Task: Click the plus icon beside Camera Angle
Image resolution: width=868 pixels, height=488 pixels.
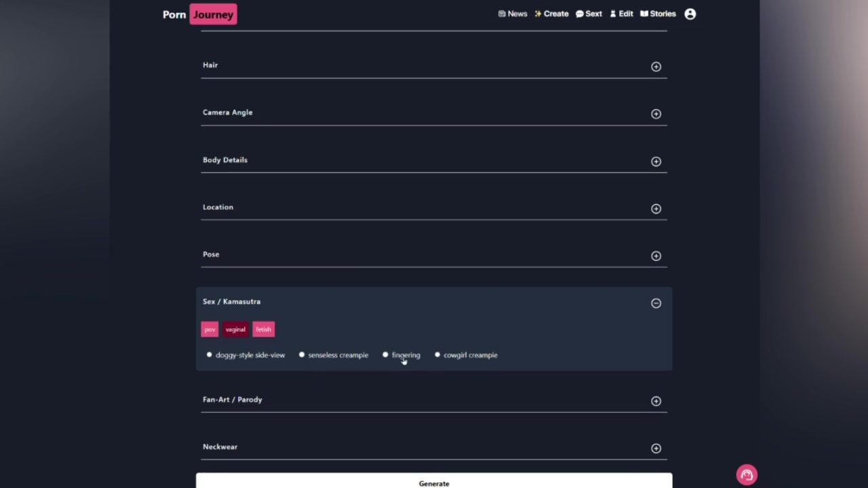Action: (656, 114)
